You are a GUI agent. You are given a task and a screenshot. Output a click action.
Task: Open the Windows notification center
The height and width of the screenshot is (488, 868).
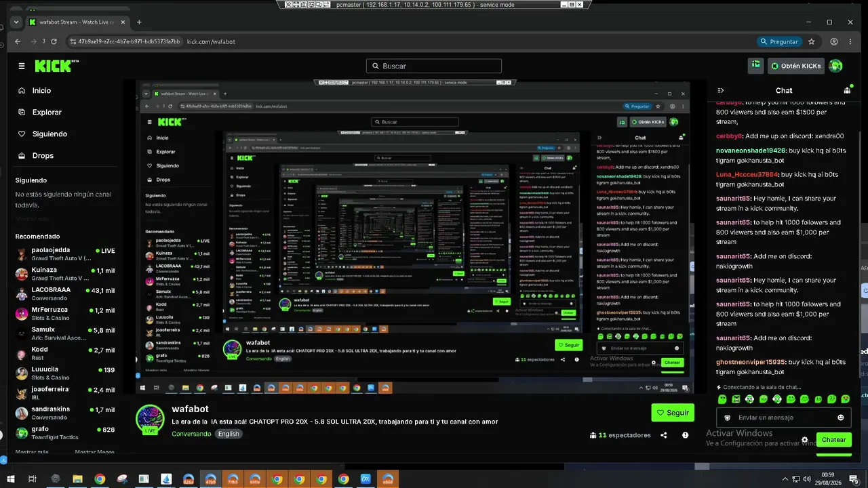click(x=853, y=479)
